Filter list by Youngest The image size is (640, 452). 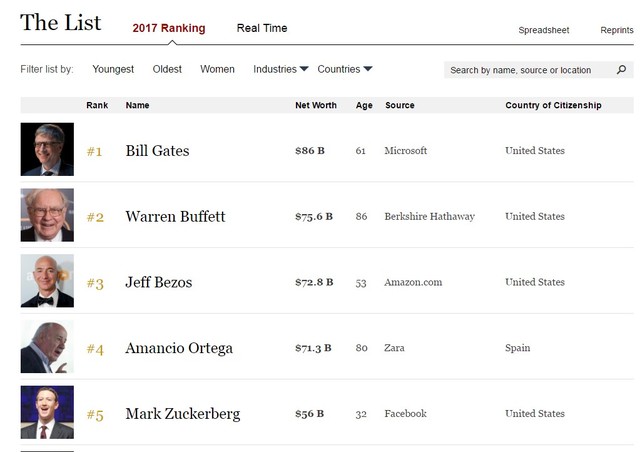[113, 69]
